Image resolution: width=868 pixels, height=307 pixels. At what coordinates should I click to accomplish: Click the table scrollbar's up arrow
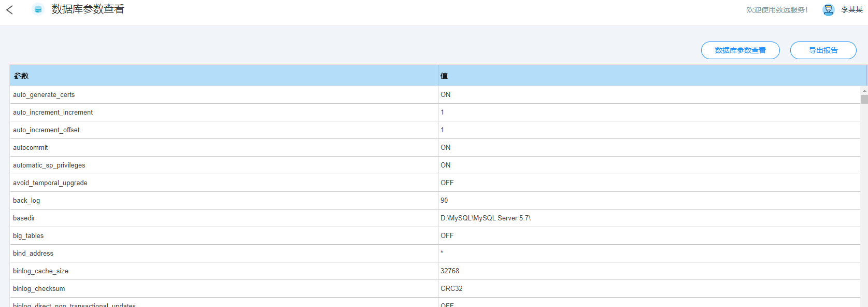pos(864,91)
